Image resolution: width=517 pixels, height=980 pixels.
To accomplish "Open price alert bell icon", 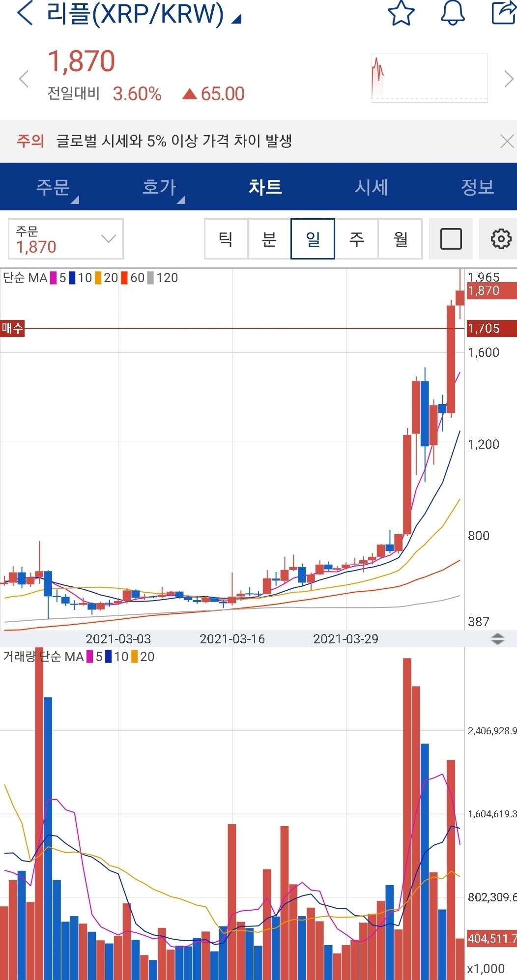I will (x=452, y=13).
